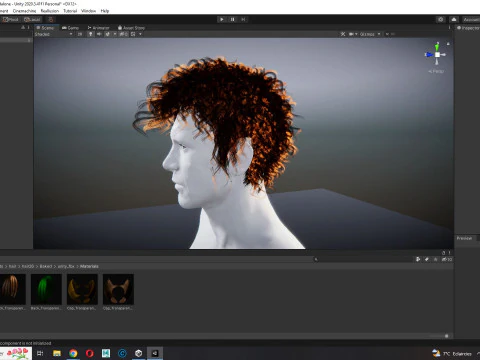Image resolution: width=480 pixels, height=360 pixels.
Task: Open the Window menu
Action: [x=88, y=11]
